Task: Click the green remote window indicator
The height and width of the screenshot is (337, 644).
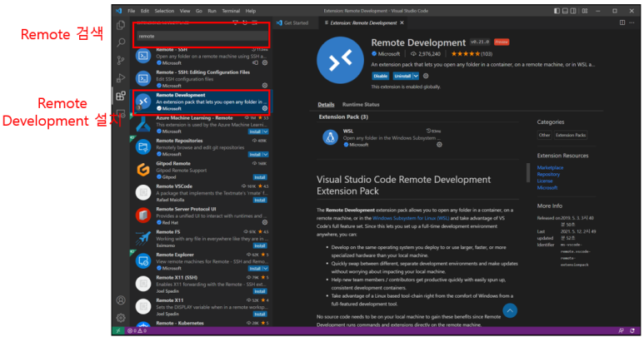Action: pyautogui.click(x=118, y=330)
